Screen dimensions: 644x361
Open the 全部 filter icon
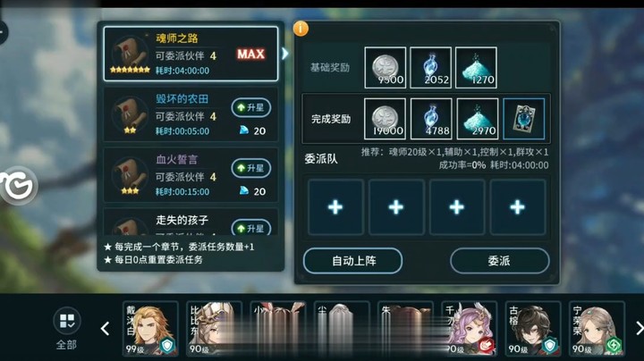(x=66, y=321)
